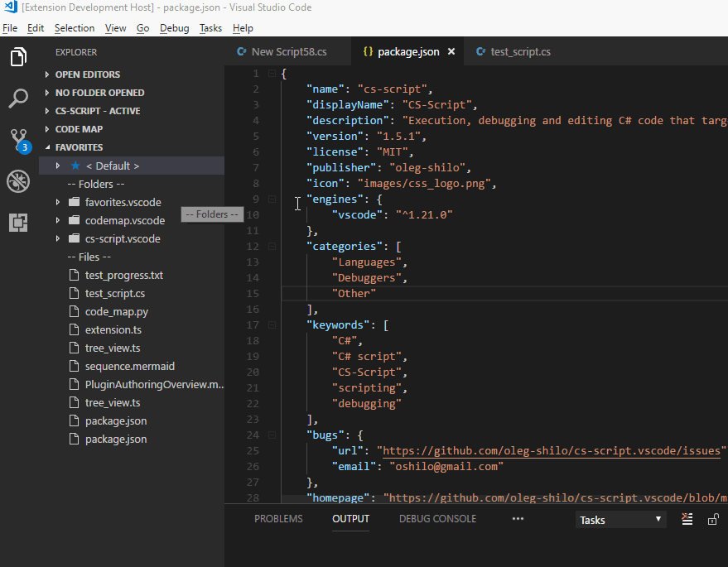Click the file icon of test_progress.txt

pos(74,275)
